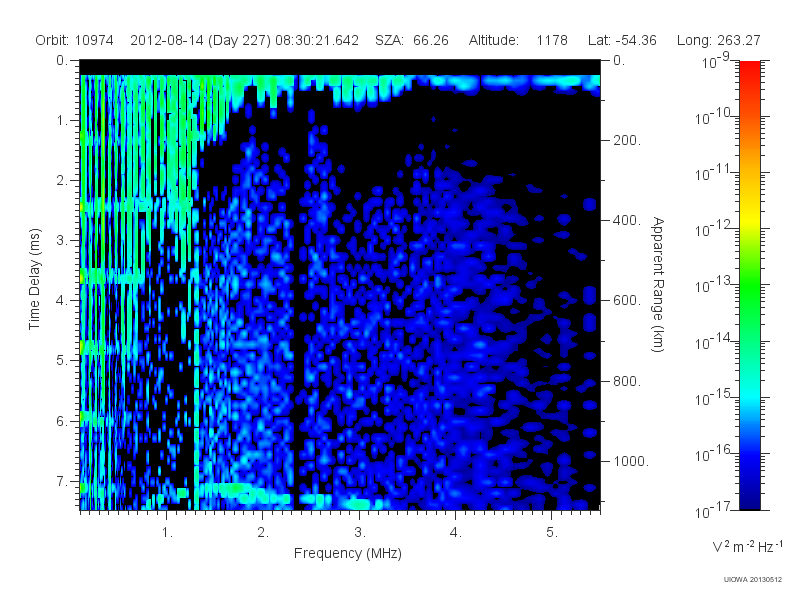This screenshot has width=800, height=600.
Task: Click the red top of the color scale
Action: pyautogui.click(x=749, y=69)
